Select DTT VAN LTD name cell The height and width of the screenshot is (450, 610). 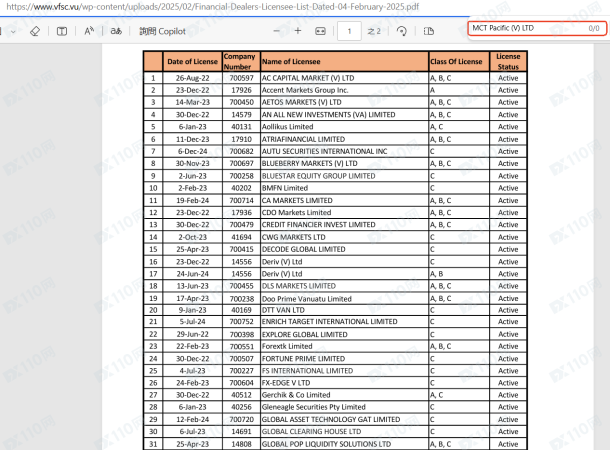tap(344, 310)
